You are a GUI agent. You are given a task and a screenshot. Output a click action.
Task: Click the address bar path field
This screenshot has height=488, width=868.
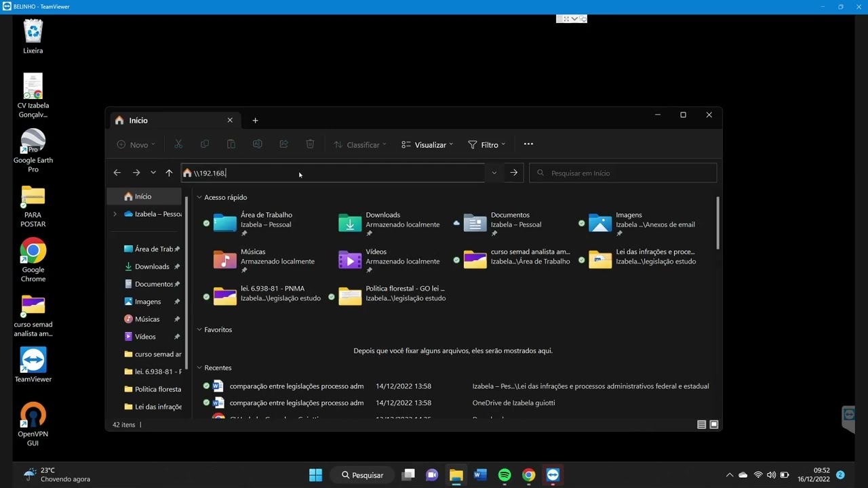click(332, 173)
